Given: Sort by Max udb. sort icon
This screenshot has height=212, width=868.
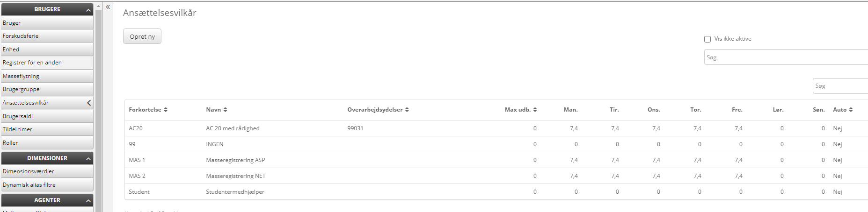Looking at the screenshot, I should (535, 110).
